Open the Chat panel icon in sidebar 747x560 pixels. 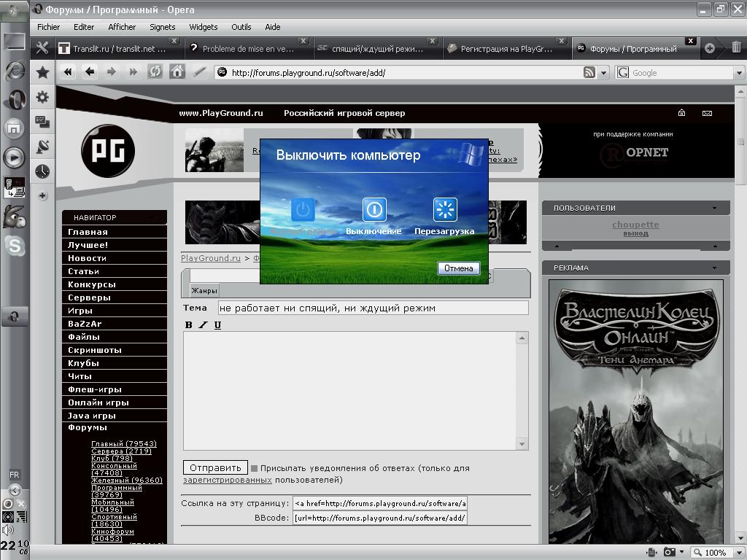[x=42, y=122]
